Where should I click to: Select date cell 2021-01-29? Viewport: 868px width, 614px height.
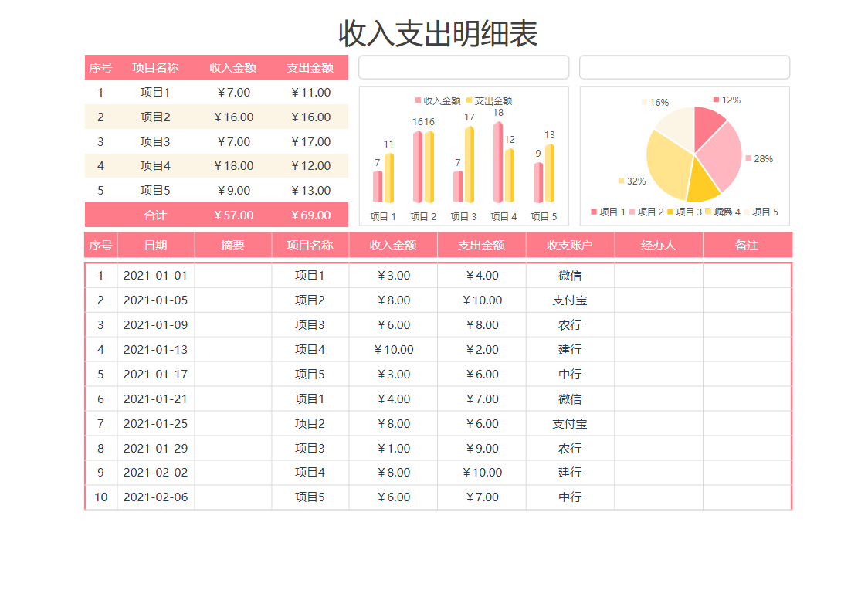(155, 449)
